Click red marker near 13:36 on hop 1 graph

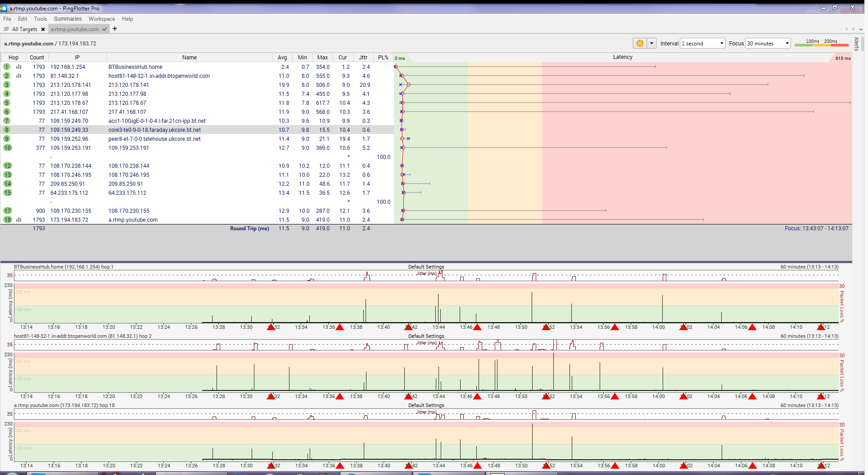[340, 327]
